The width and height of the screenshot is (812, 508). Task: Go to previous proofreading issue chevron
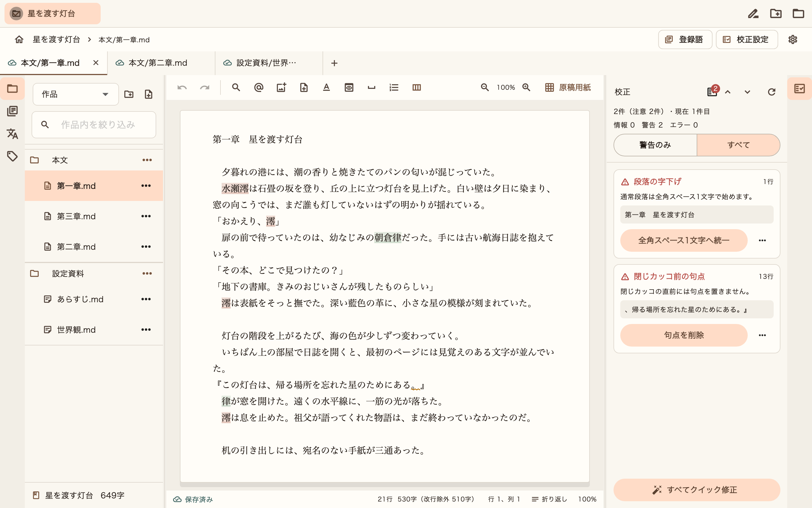(727, 92)
